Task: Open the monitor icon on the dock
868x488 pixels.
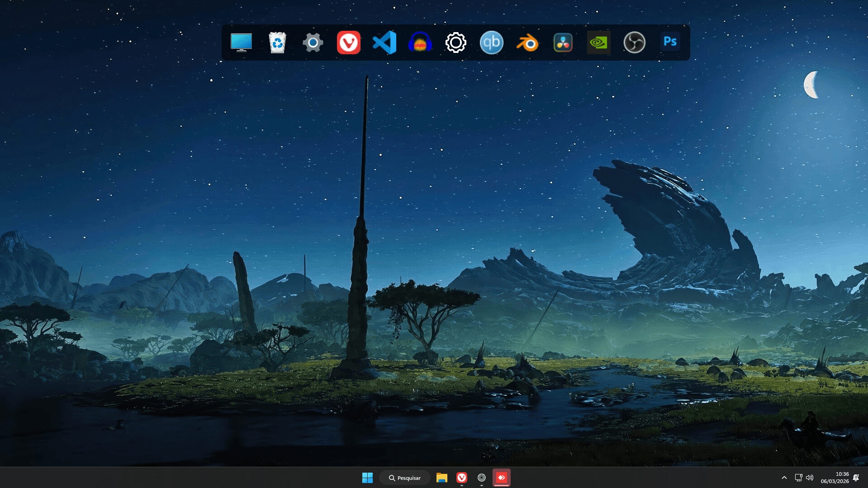Action: tap(242, 43)
